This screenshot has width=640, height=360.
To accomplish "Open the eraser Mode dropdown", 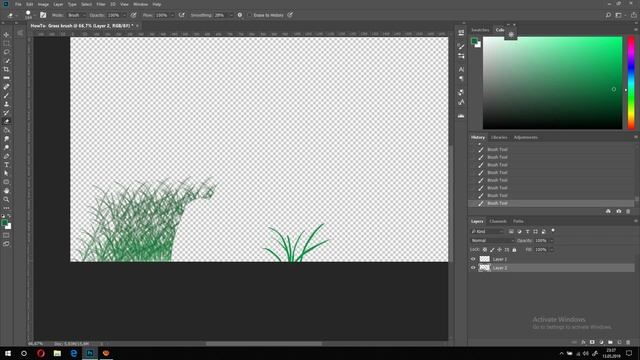I will (76, 15).
